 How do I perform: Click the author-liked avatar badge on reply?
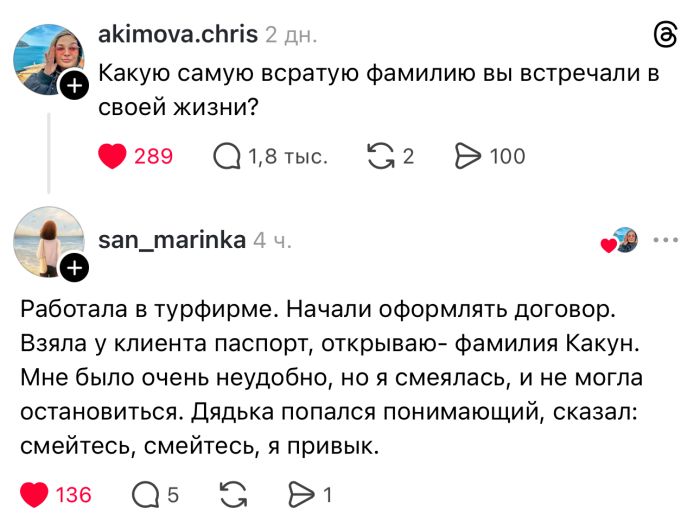point(622,241)
